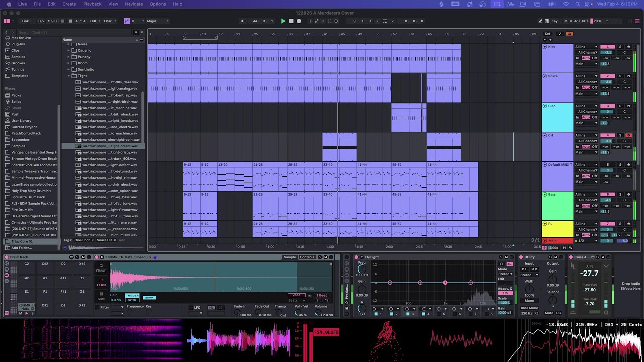Viewport: 644px width, 362px height.
Task: Toggle Simpler Snap button
Action: tap(149, 297)
